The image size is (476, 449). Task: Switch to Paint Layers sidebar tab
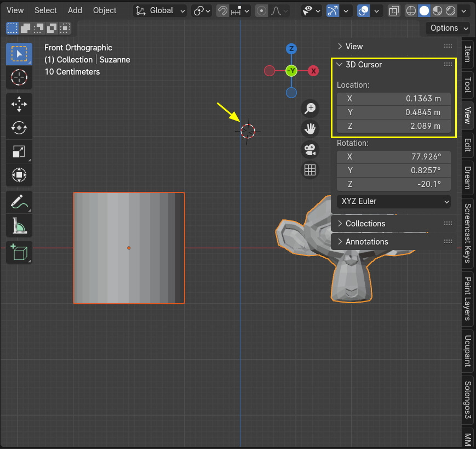coord(468,299)
